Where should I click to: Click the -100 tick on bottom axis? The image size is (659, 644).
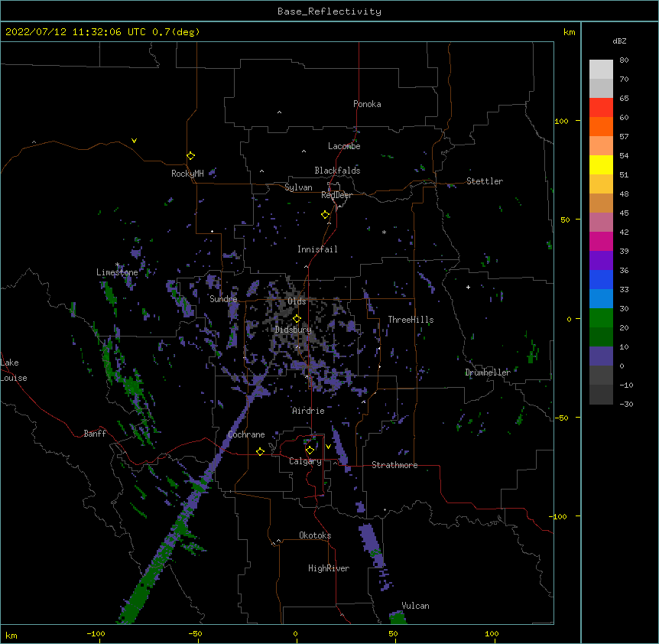(96, 633)
